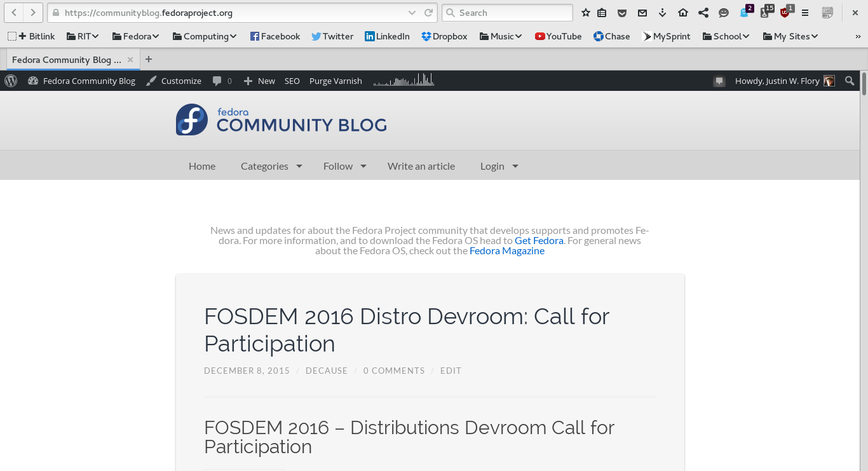Image resolution: width=868 pixels, height=471 pixels.
Task: Click the WordPress logo in admin bar
Action: point(11,81)
